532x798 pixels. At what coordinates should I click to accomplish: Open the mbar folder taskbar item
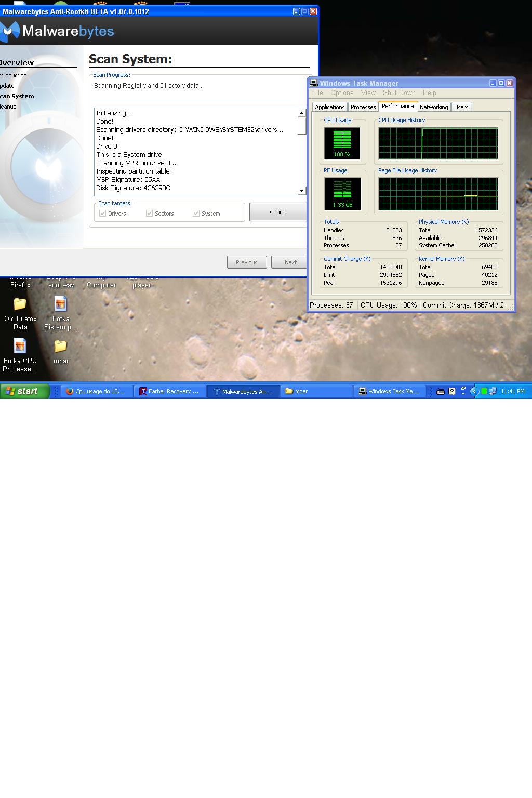point(316,391)
